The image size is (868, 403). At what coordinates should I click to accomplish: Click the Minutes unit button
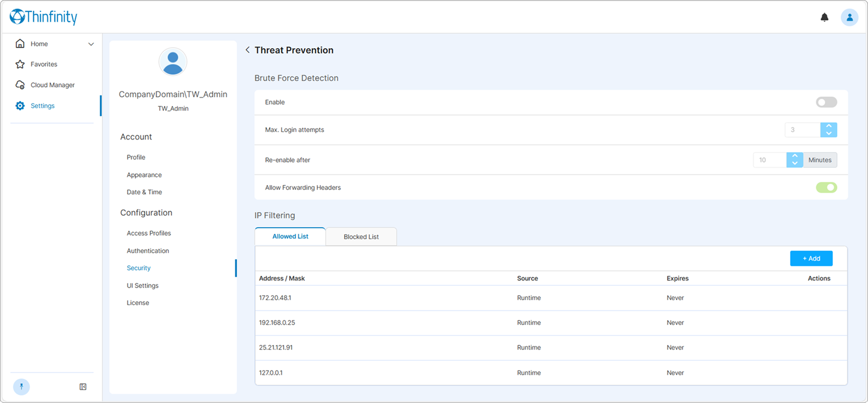820,160
